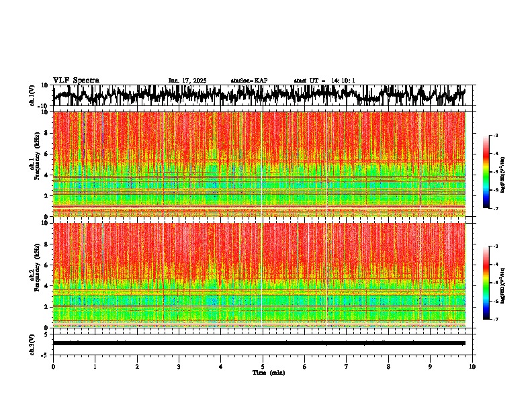Image resolution: width=532 pixels, height=411 pixels.
Task: Click the time axis tick label '5'
Action: pyautogui.click(x=263, y=367)
